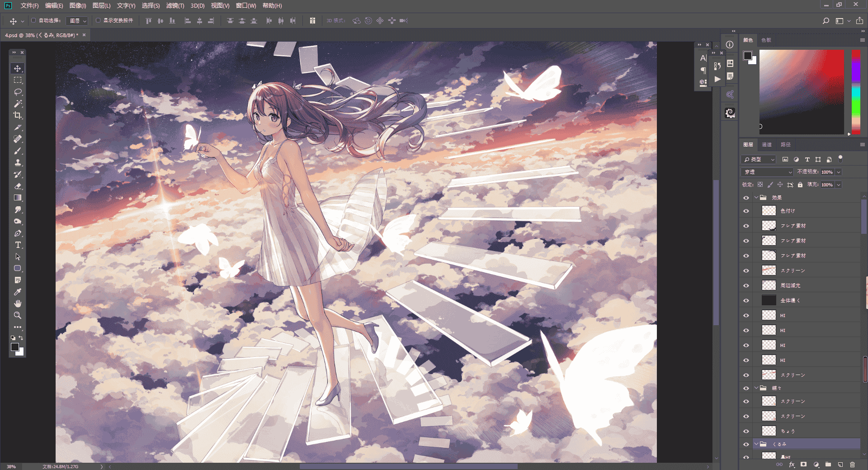Switch to the 通道 tab
Screen dimensions: 868x470
(x=767, y=145)
